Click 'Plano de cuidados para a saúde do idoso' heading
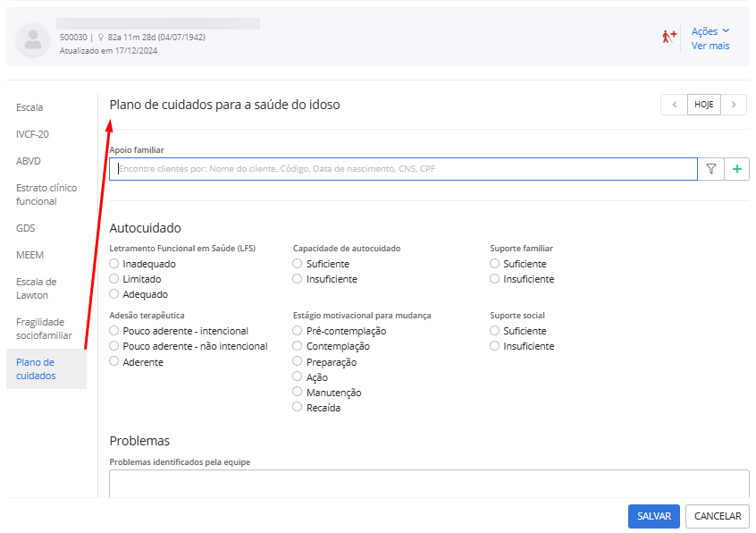The height and width of the screenshot is (533, 756). pyautogui.click(x=224, y=105)
